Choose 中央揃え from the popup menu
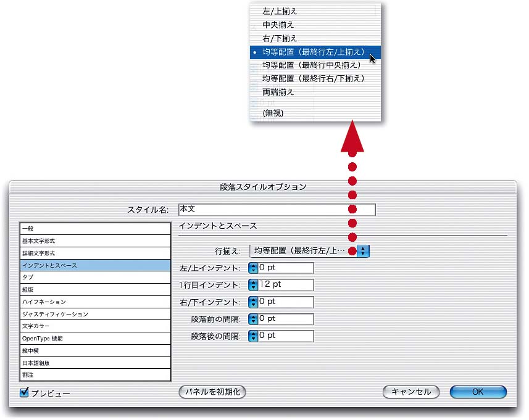Viewport: 529px width, 420px height. coord(315,25)
